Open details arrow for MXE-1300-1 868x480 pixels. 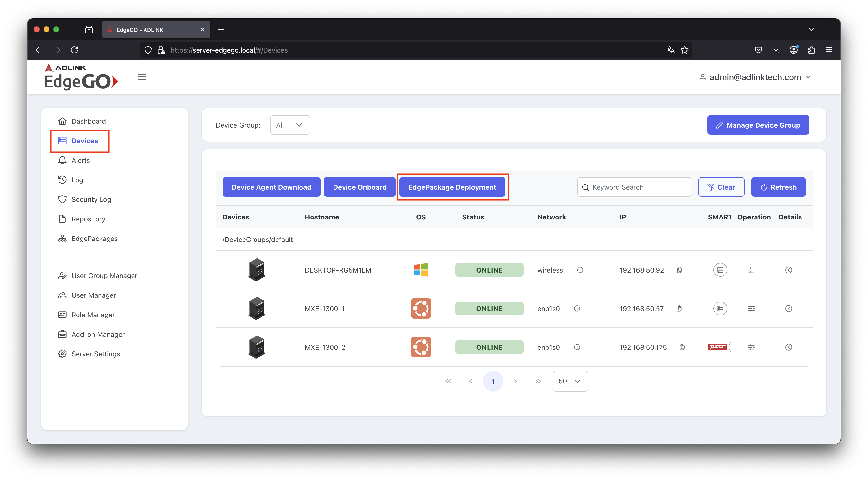(789, 308)
